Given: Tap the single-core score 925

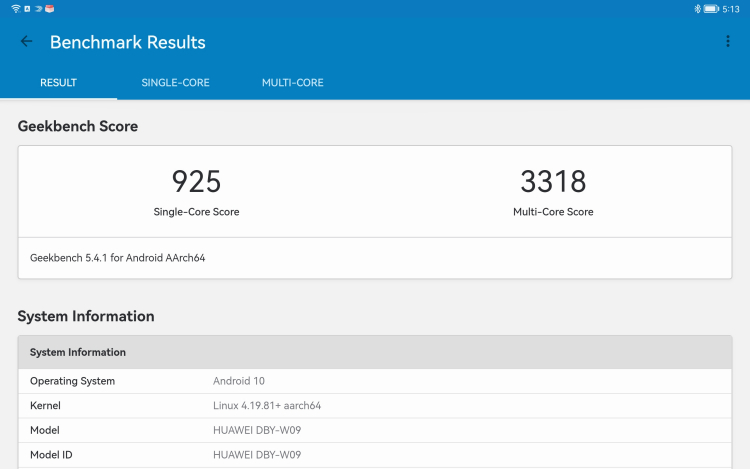Looking at the screenshot, I should pos(196,181).
